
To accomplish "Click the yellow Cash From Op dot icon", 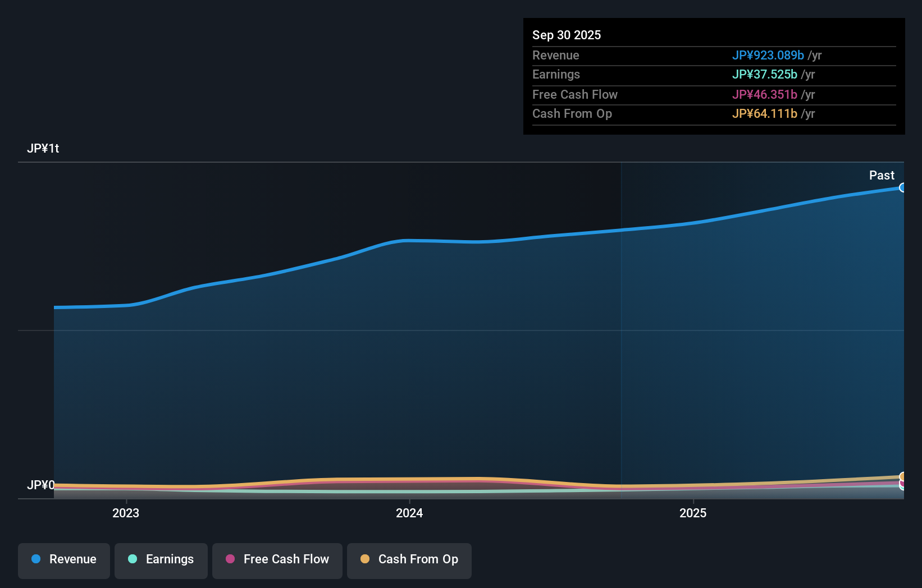I will pos(366,559).
